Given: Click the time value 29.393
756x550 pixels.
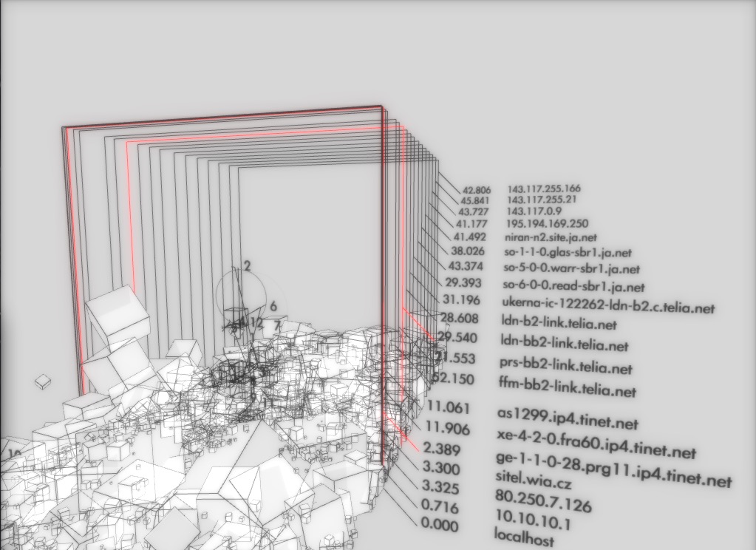Looking at the screenshot, I should pos(463,282).
